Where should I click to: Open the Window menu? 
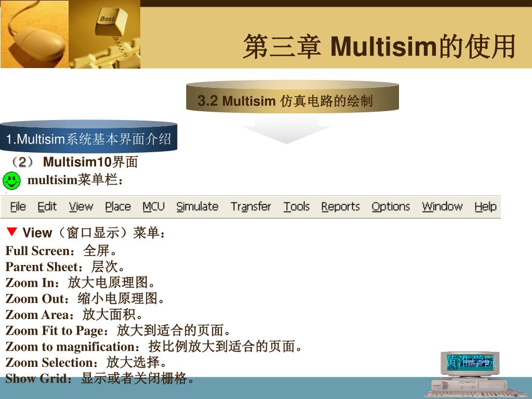[x=442, y=206]
